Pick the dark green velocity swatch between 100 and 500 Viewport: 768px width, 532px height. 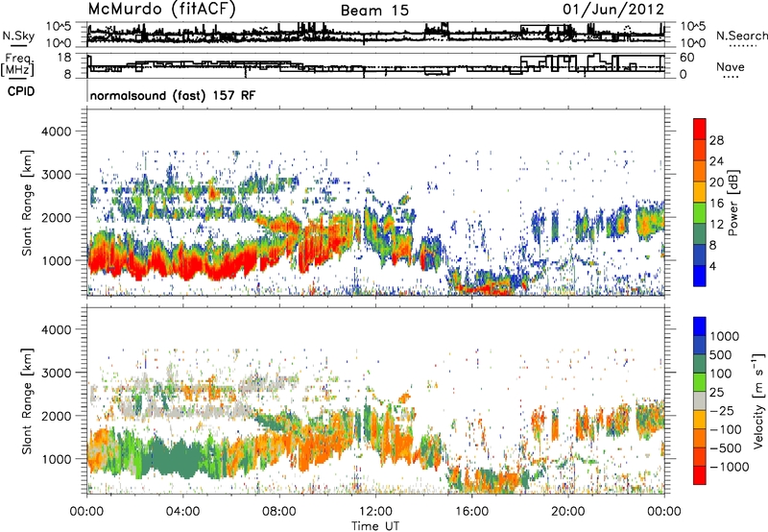coord(700,365)
